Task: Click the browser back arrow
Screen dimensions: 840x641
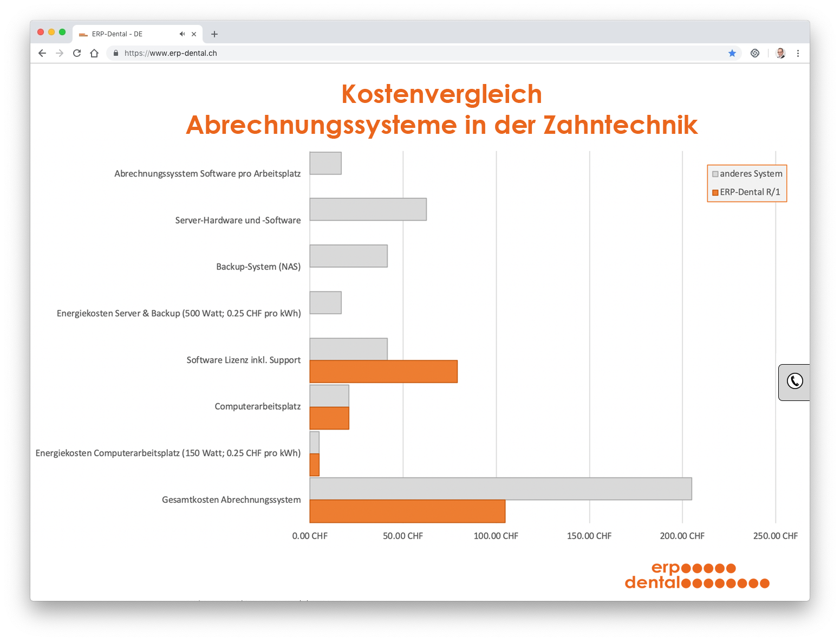Action: tap(42, 53)
